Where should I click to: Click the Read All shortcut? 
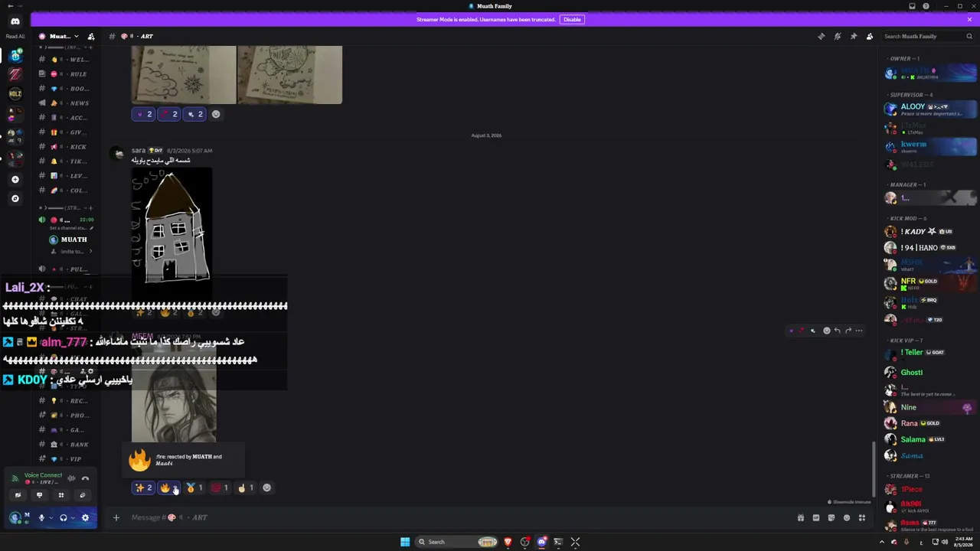pos(15,36)
